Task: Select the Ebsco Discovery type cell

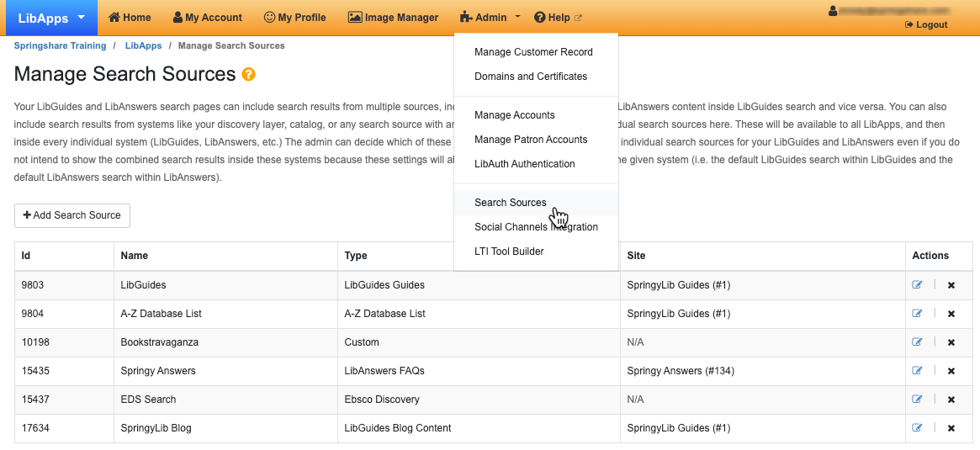Action: (479, 400)
